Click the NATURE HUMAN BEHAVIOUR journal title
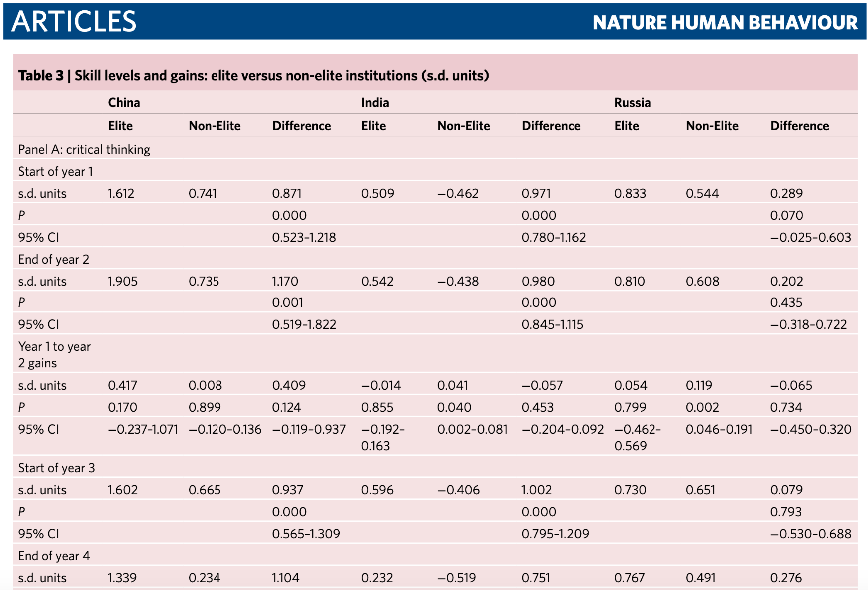The width and height of the screenshot is (868, 590). (x=724, y=22)
